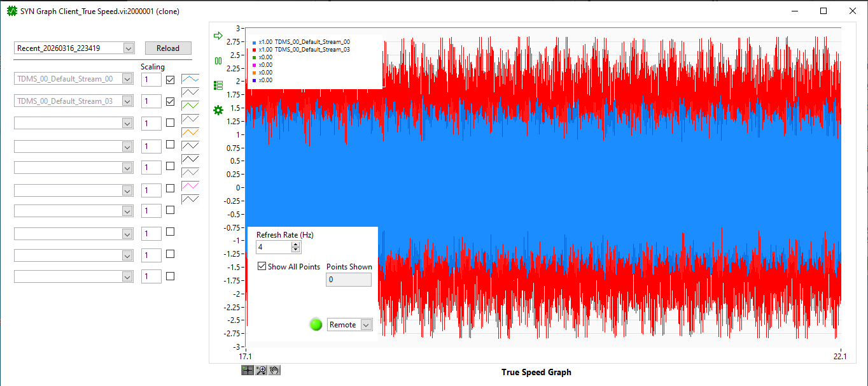
Task: Click the first Scaling input field
Action: [x=151, y=80]
